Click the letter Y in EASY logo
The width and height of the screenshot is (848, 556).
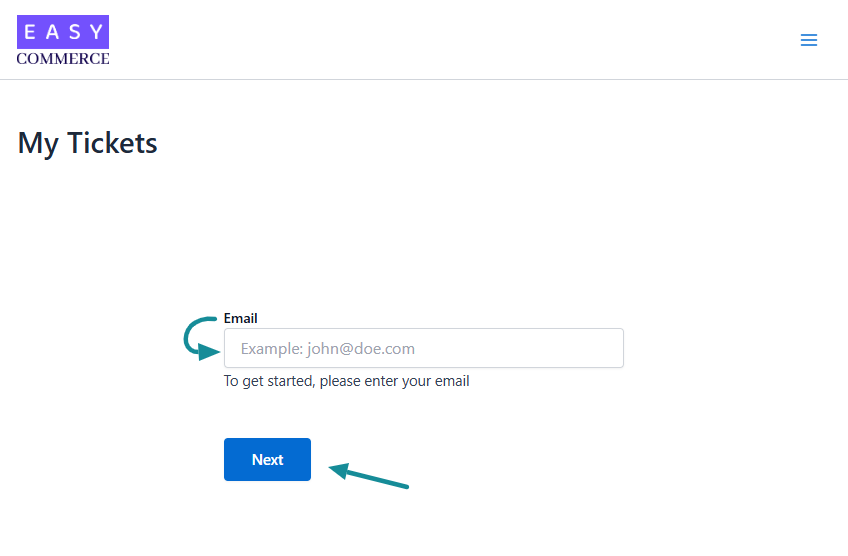pos(97,32)
